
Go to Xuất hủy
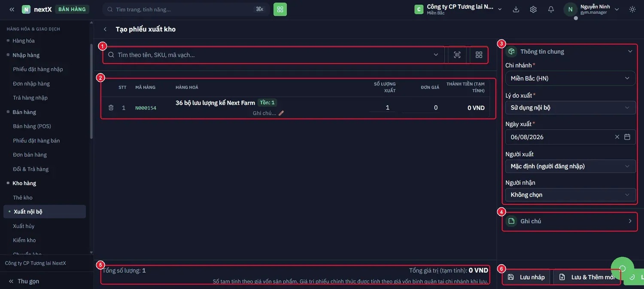pyautogui.click(x=24, y=226)
